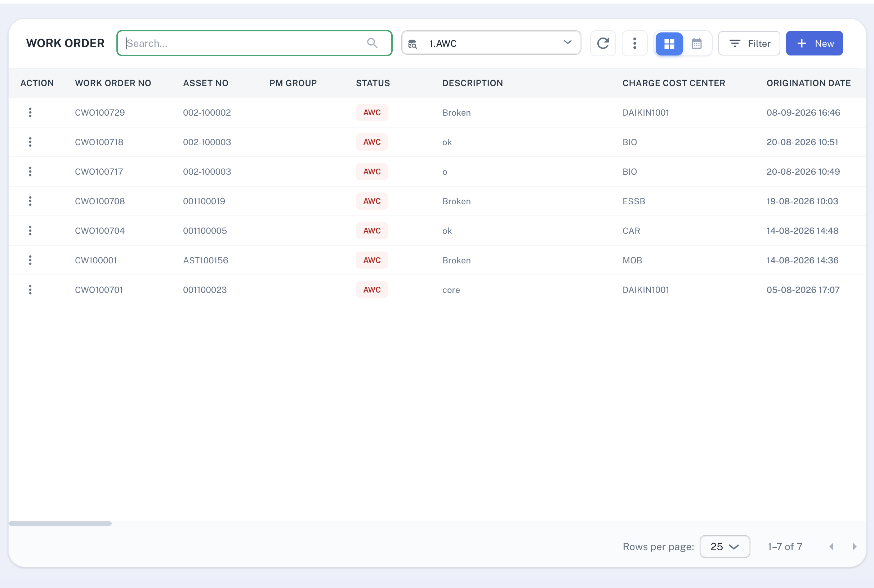Go to the next page of results
This screenshot has height=588, width=874.
tap(855, 546)
